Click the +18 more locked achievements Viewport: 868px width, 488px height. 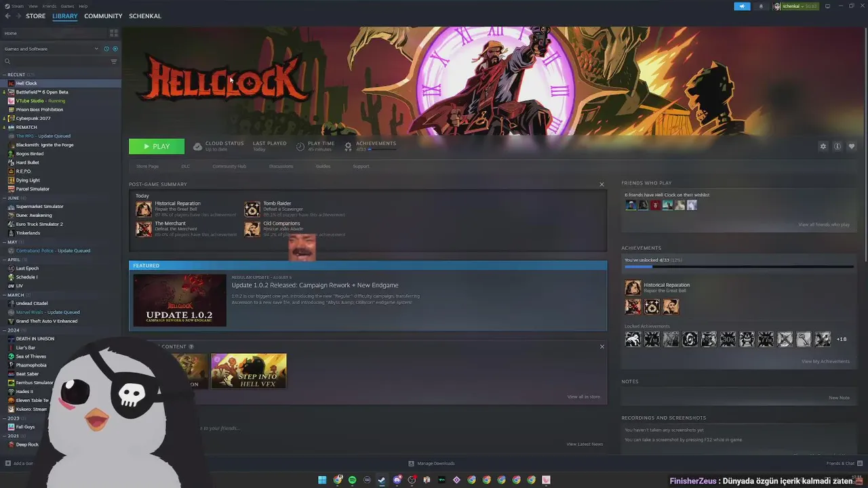coord(842,340)
